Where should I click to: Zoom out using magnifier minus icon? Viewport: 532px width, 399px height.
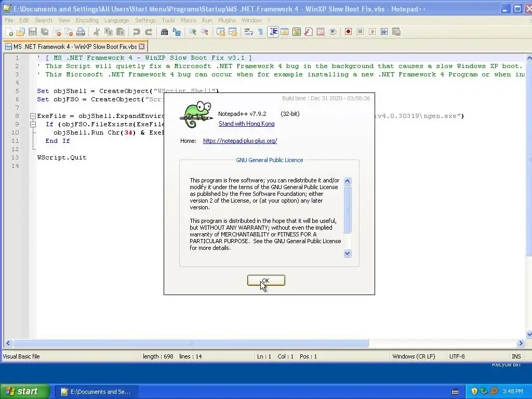coord(205,32)
